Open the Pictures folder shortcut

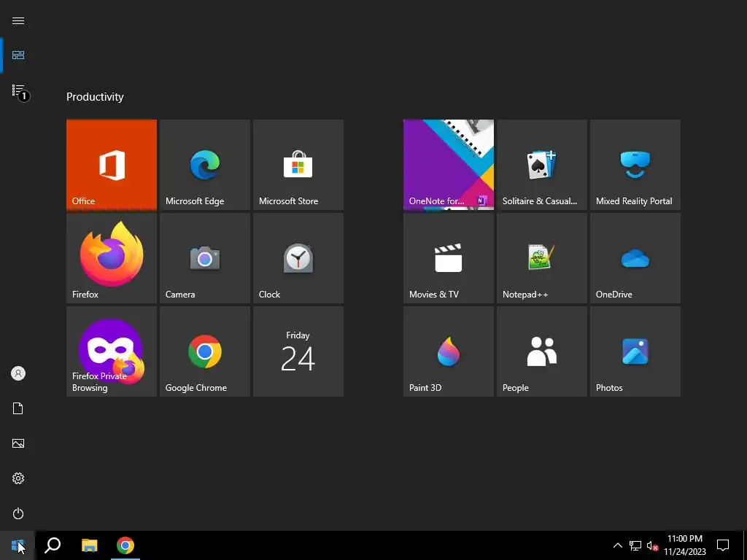[18, 443]
